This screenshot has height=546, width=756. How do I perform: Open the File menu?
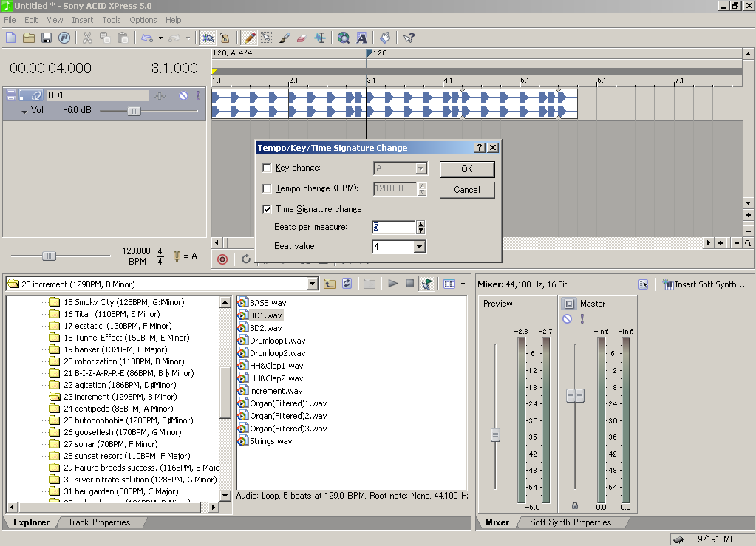coord(10,20)
